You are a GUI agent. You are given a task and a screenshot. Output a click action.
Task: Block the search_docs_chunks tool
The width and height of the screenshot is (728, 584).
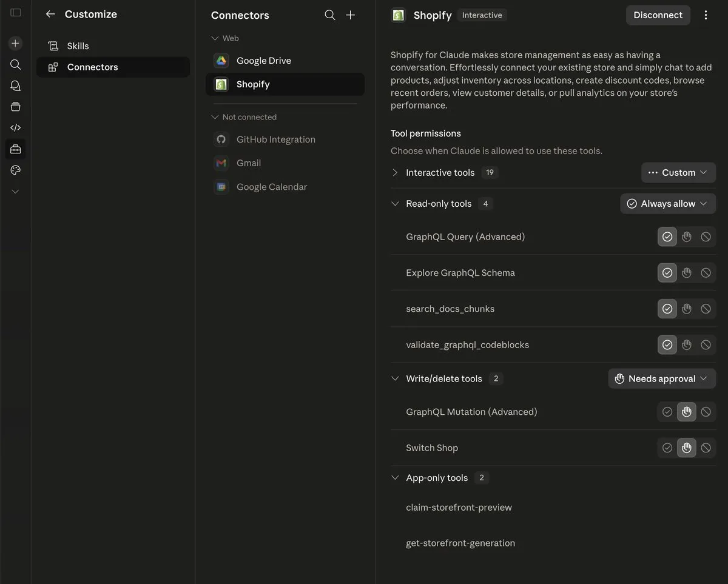click(706, 309)
